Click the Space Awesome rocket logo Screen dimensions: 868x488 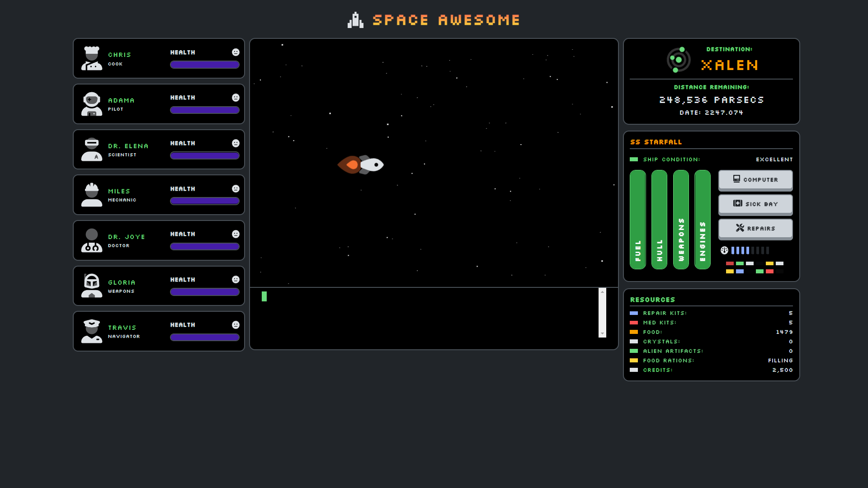pyautogui.click(x=355, y=20)
